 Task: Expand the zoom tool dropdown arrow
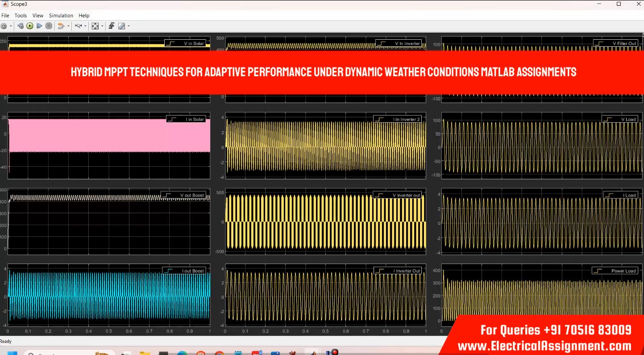tap(86, 26)
